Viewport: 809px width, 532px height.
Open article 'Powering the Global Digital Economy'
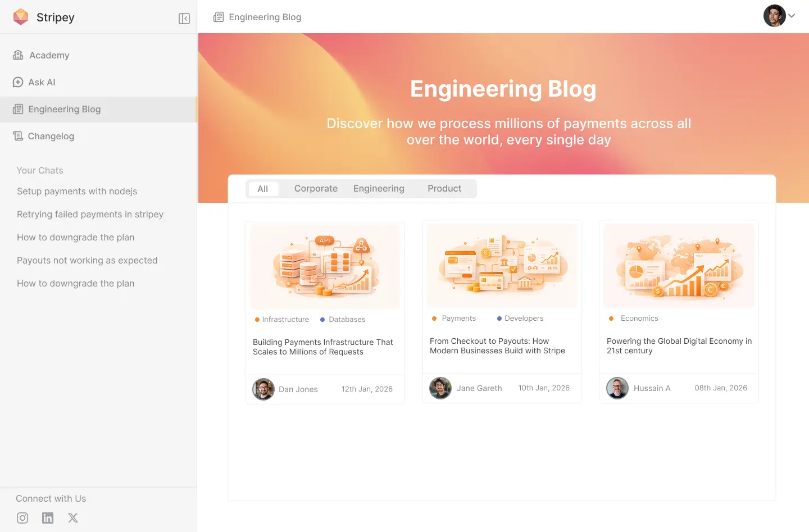coord(679,345)
